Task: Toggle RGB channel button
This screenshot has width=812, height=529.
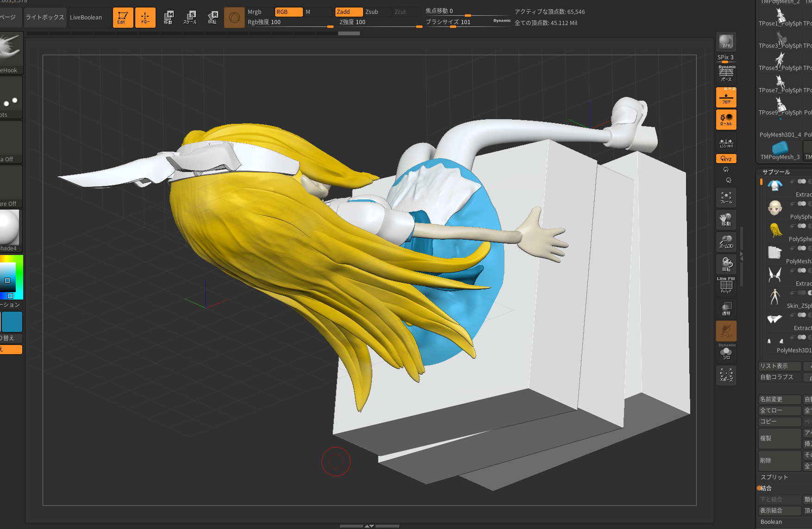Action: point(289,12)
